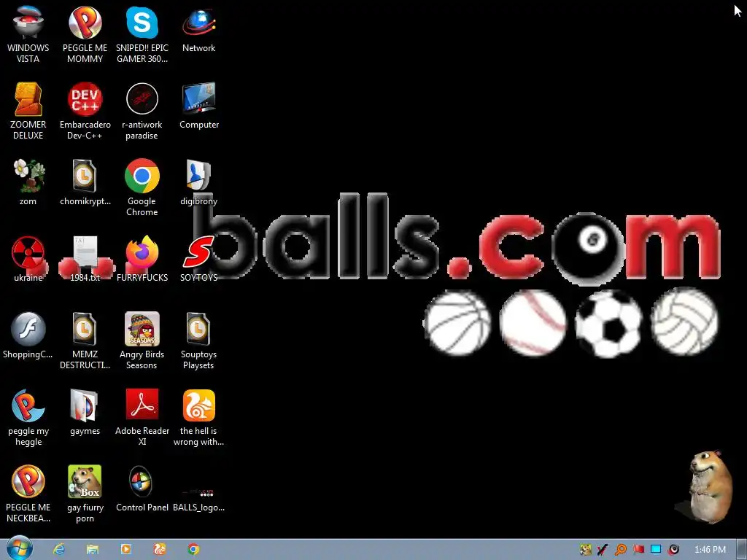Click the speaker volume tray icon
The image size is (747, 560).
pos(673,550)
